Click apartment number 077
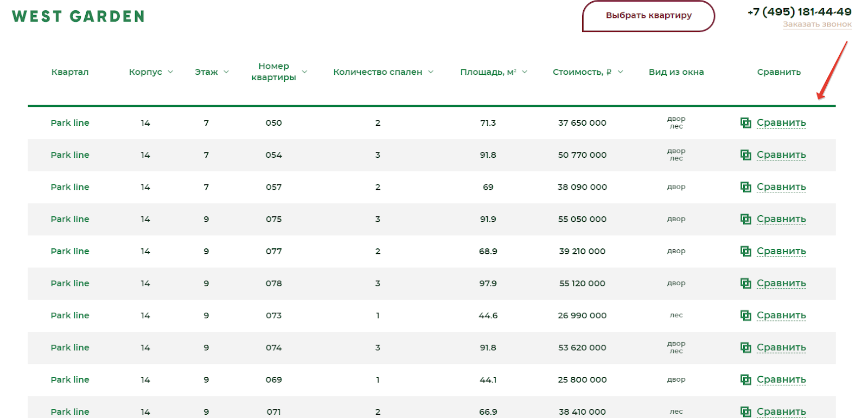The width and height of the screenshot is (868, 418). point(273,251)
